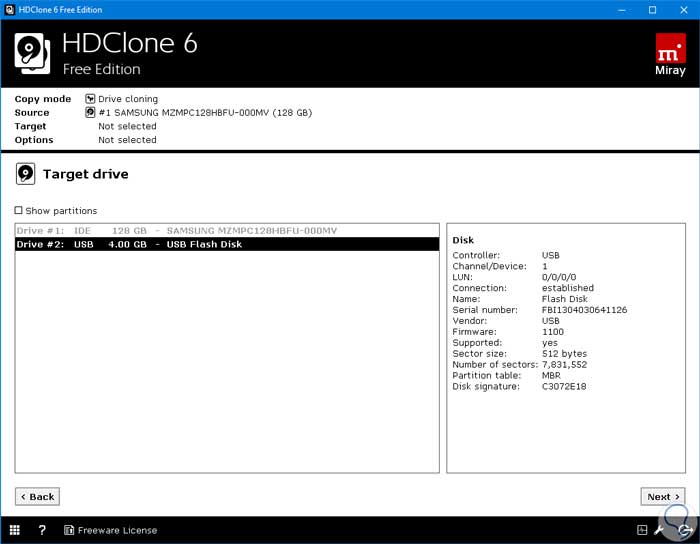Maximize the HDClone window
700x544 pixels.
click(652, 9)
